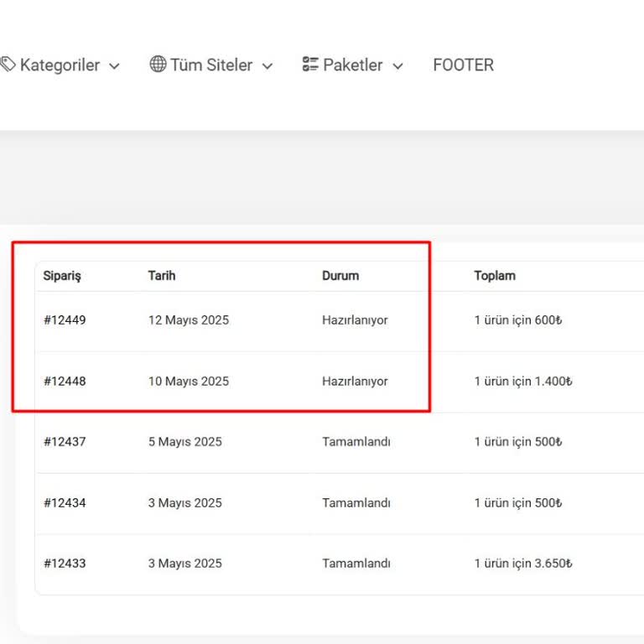Open order #12434
Image resolution: width=644 pixels, height=644 pixels.
tap(65, 503)
